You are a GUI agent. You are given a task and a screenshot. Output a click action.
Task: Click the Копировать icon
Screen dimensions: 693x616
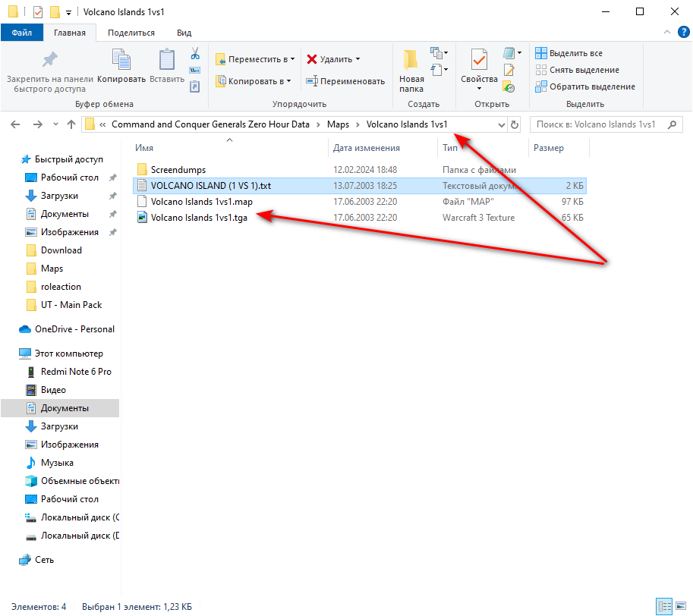coord(121,60)
